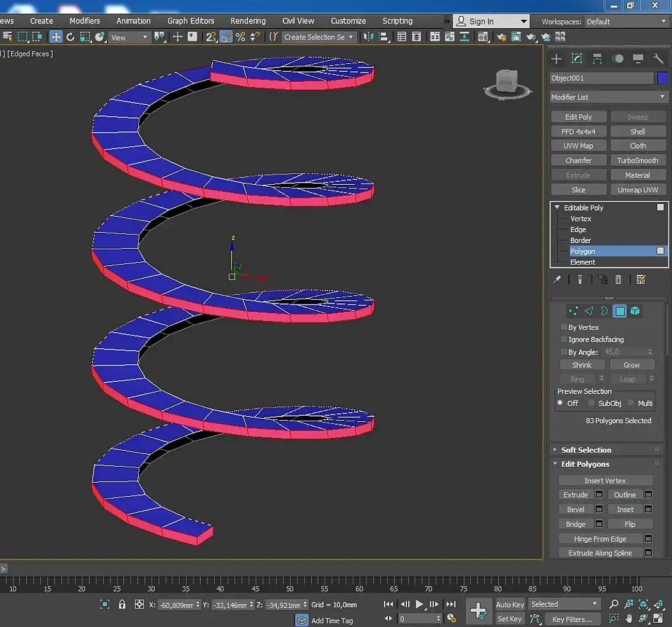The height and width of the screenshot is (627, 672).
Task: Open the Workspaces dropdown
Action: click(x=626, y=21)
